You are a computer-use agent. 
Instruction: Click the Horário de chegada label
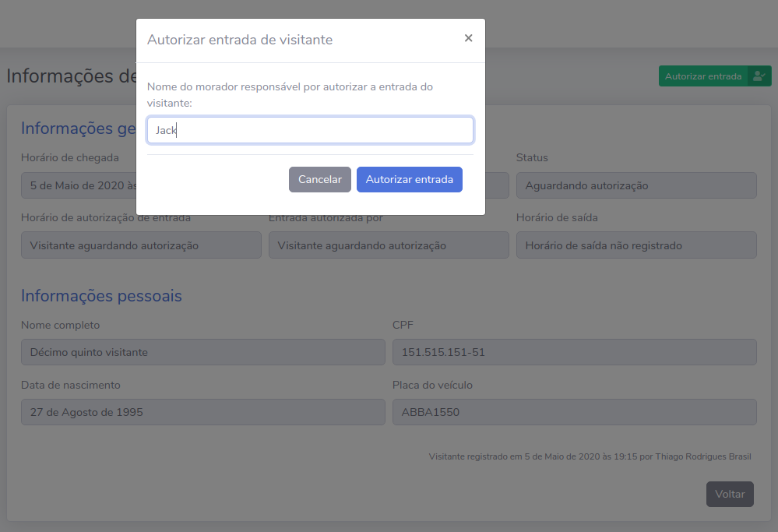click(x=69, y=158)
